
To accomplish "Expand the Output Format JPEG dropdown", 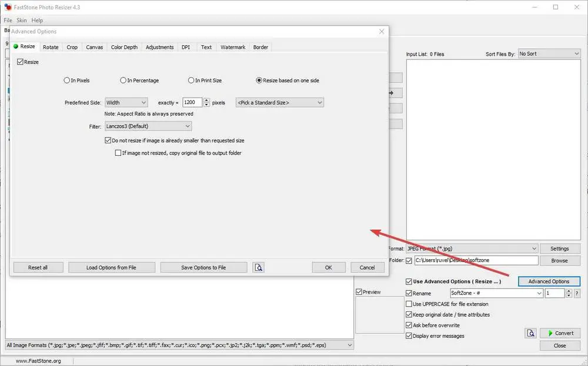I will tap(472, 249).
